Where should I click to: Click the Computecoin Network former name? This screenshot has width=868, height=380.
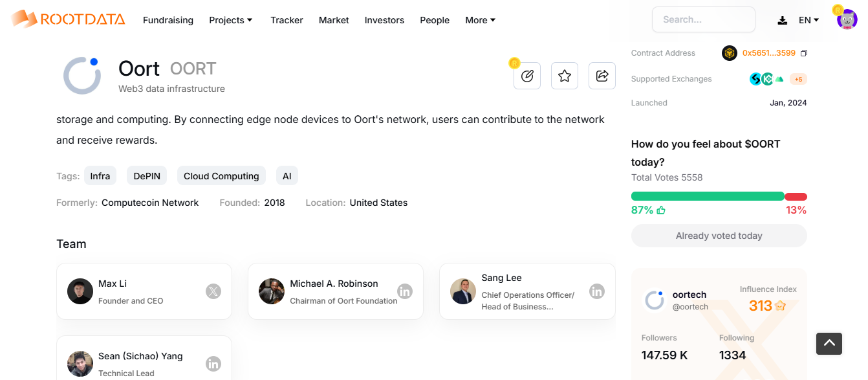pyautogui.click(x=150, y=203)
